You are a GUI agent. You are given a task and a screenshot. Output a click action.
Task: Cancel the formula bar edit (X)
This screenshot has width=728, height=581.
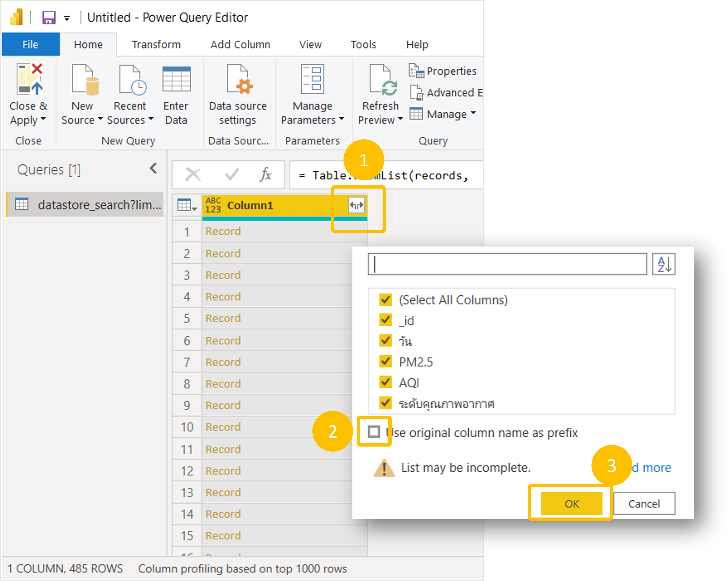click(193, 175)
